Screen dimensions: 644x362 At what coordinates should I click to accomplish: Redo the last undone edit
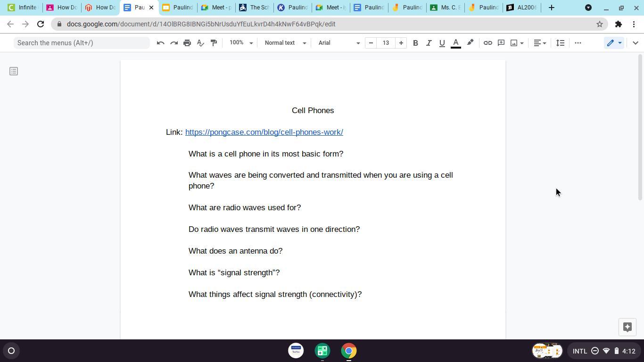pos(174,43)
